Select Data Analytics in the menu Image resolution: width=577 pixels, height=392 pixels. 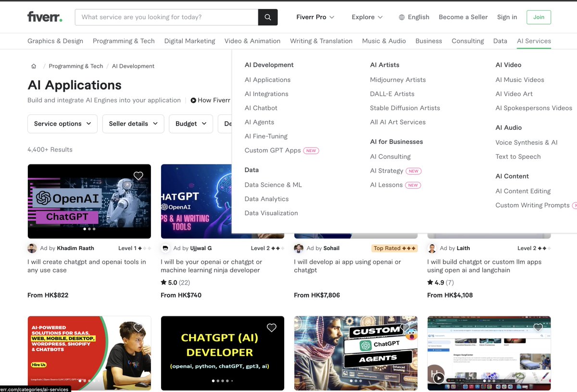point(266,199)
